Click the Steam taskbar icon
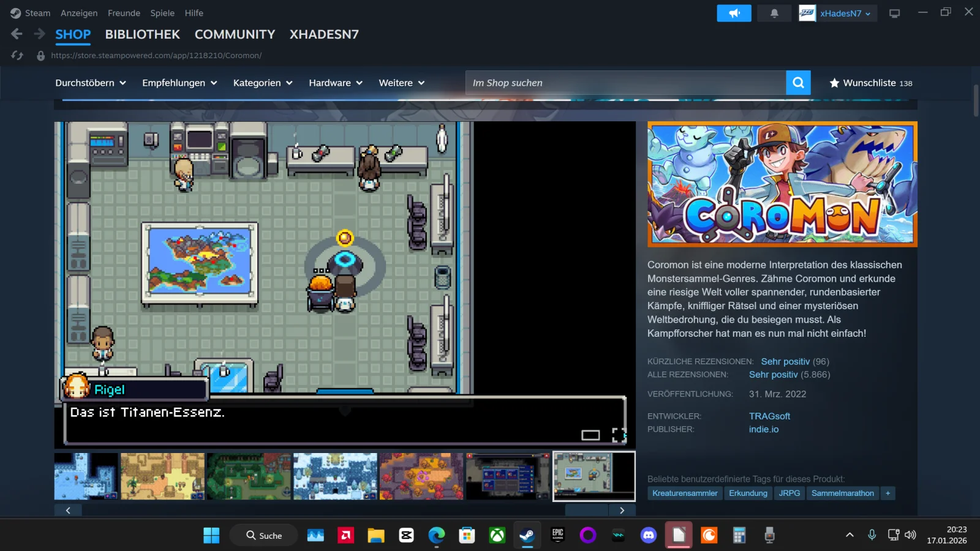The image size is (980, 551). pyautogui.click(x=527, y=536)
